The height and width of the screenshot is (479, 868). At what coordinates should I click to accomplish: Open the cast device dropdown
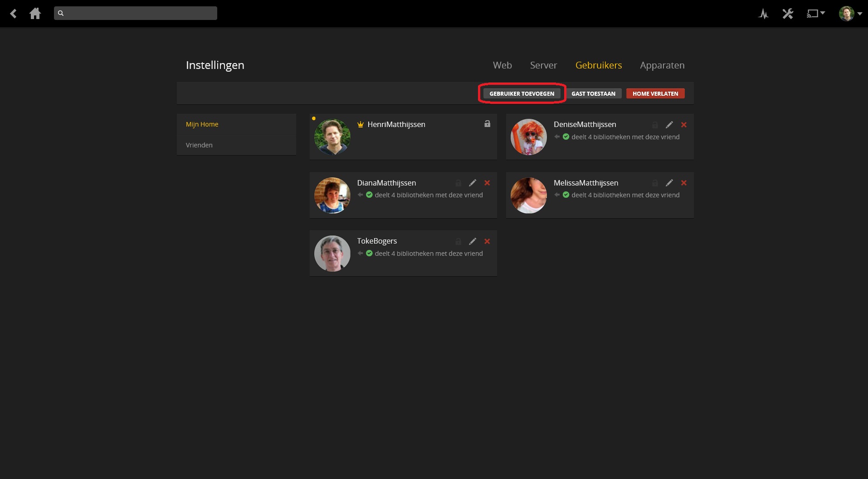[x=815, y=14]
